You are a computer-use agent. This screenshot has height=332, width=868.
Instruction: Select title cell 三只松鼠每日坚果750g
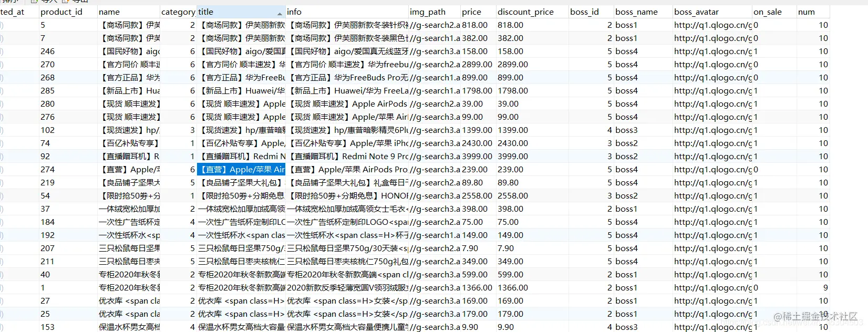pyautogui.click(x=241, y=248)
